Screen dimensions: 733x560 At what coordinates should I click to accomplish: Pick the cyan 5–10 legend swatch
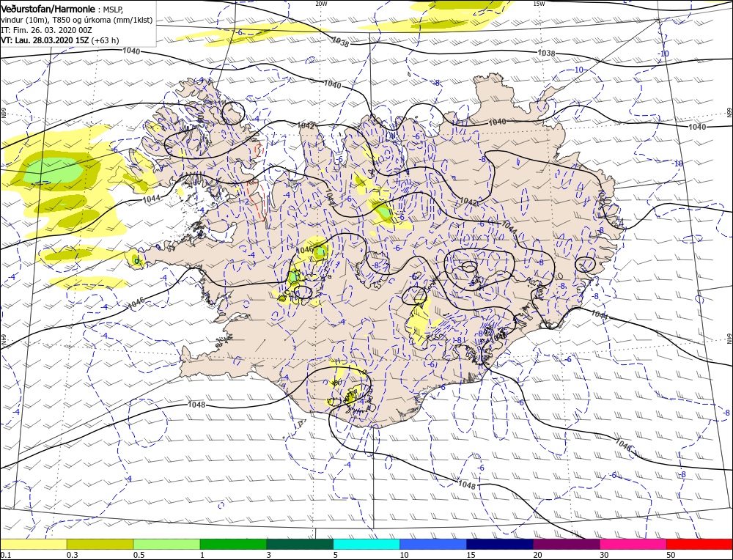(x=366, y=544)
